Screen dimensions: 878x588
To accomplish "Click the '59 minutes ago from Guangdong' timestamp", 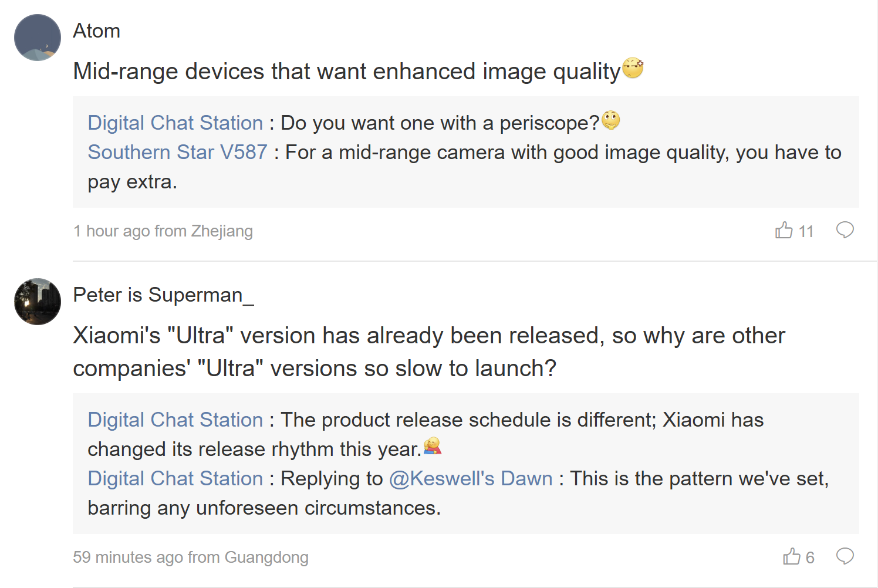I will pos(191,557).
